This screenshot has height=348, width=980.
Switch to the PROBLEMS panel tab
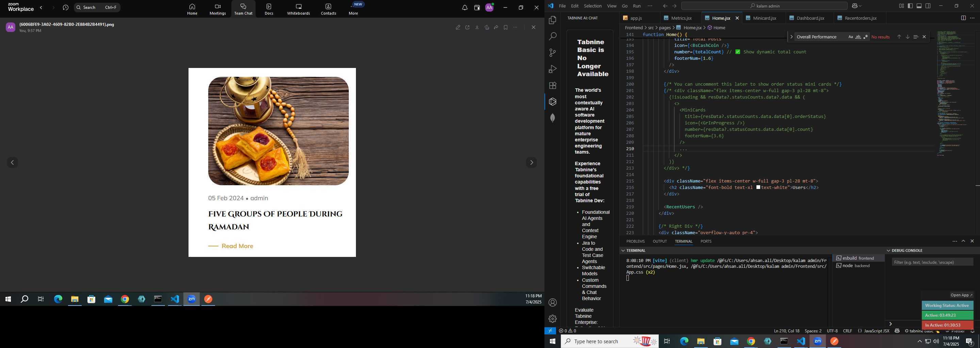[635, 241]
